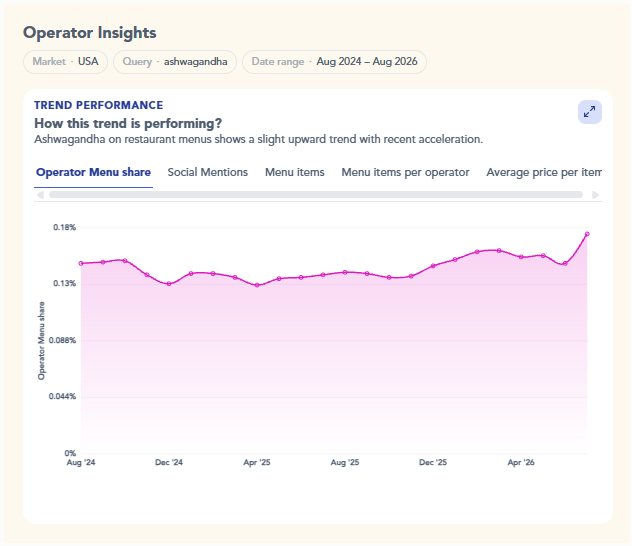Click the Operator Insights page heading

coord(89,33)
